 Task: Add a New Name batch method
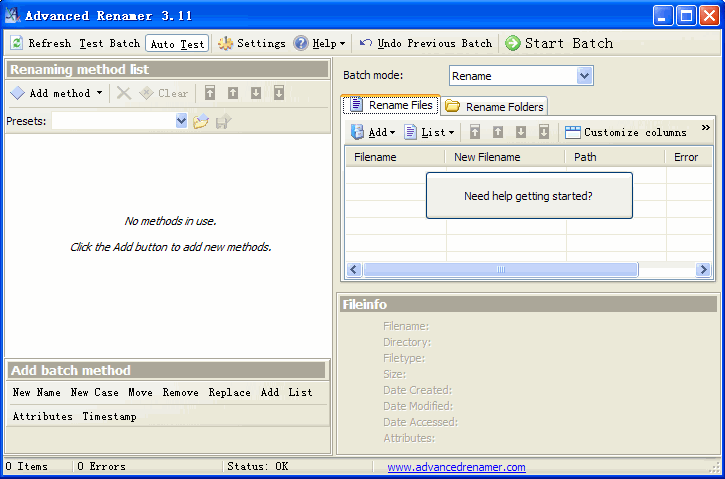[37, 393]
